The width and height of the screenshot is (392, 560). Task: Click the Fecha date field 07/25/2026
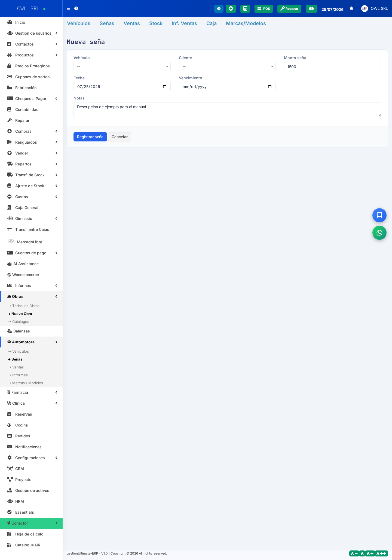coord(122,87)
